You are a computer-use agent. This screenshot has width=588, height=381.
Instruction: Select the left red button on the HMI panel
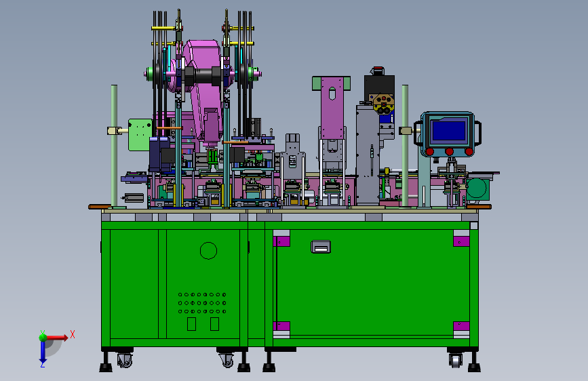(430, 151)
